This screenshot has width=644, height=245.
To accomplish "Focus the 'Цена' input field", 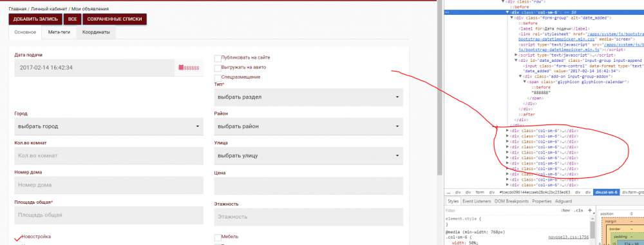I will [x=308, y=186].
